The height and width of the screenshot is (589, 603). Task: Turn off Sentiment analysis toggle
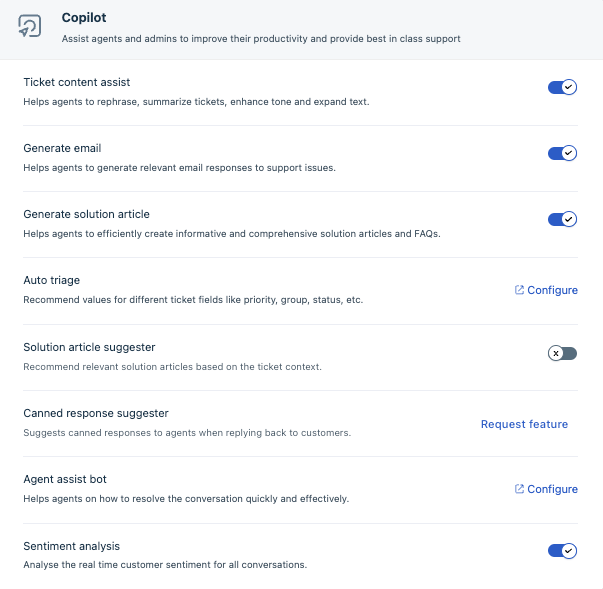click(562, 551)
